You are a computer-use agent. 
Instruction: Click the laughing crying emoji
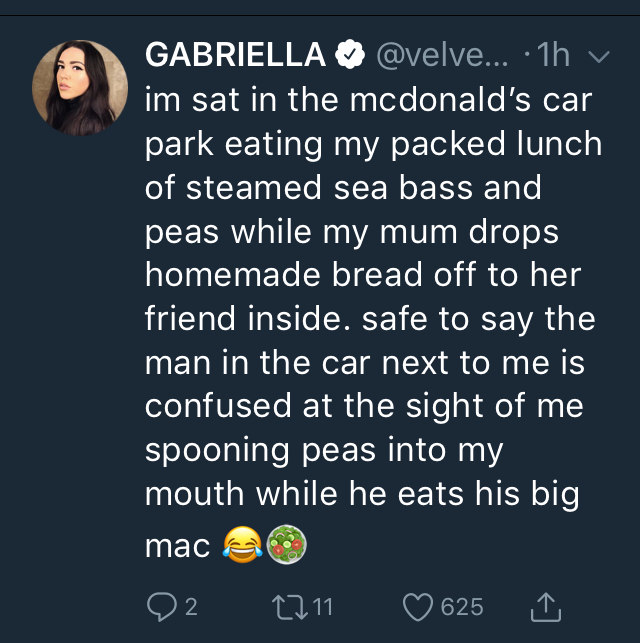(238, 545)
